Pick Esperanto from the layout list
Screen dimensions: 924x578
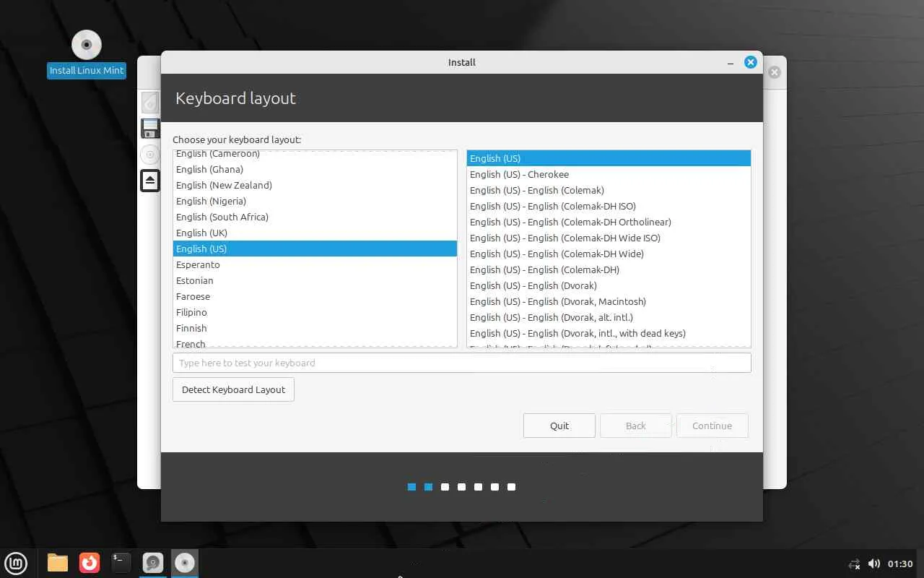point(315,264)
